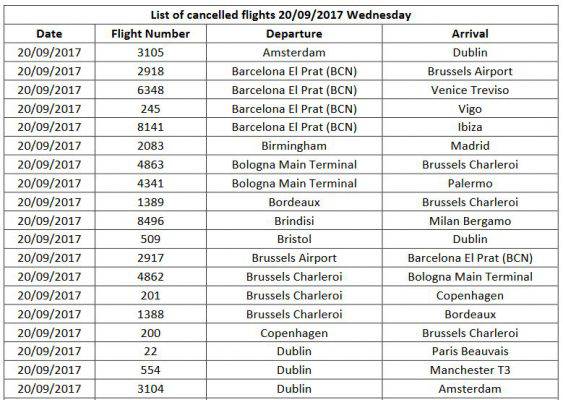This screenshot has width=563, height=400.
Task: Select the table title cell for Wednesday
Action: (281, 15)
